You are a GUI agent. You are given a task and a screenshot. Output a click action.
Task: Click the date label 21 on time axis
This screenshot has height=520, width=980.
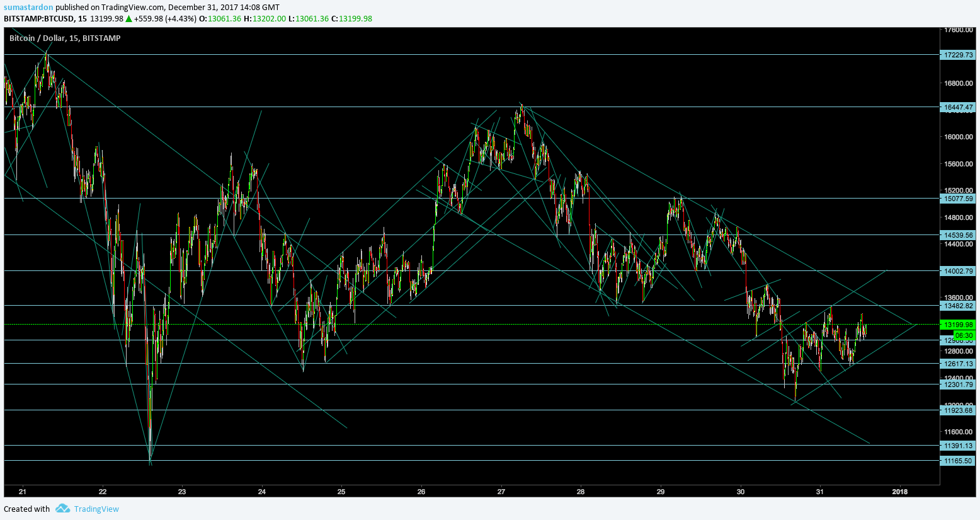(23, 492)
